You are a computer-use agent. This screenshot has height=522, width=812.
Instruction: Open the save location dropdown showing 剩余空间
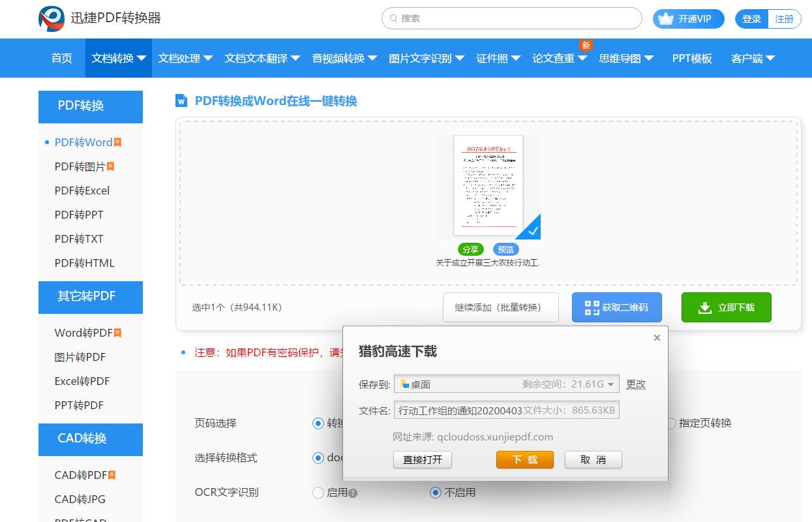610,384
